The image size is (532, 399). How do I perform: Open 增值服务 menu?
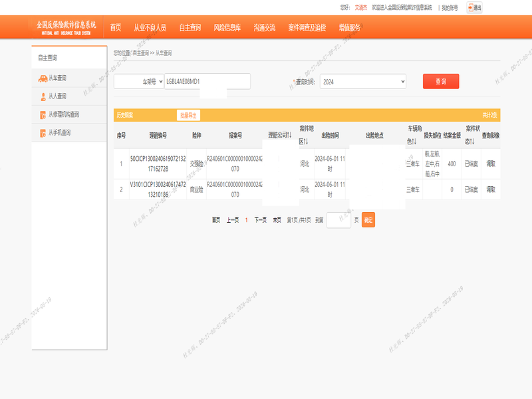[350, 27]
